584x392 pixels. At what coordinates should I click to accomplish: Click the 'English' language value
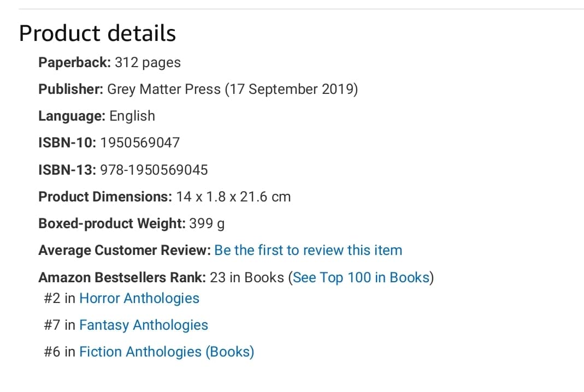132,116
